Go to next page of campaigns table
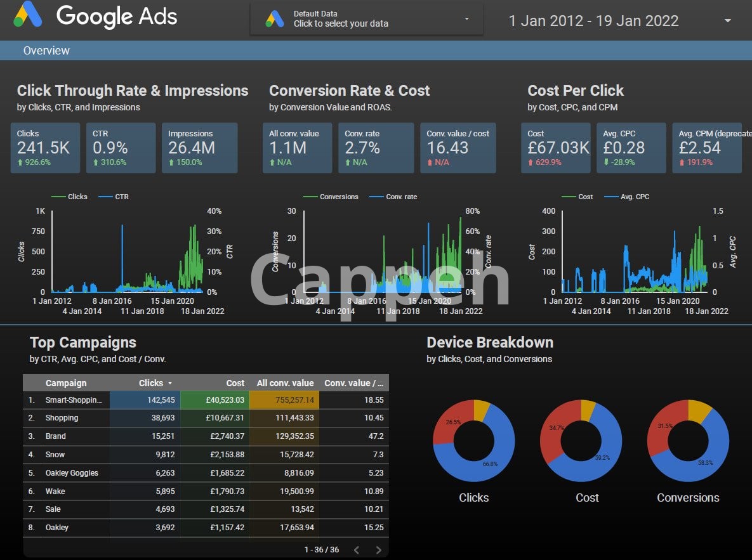This screenshot has width=752, height=560. (x=379, y=550)
